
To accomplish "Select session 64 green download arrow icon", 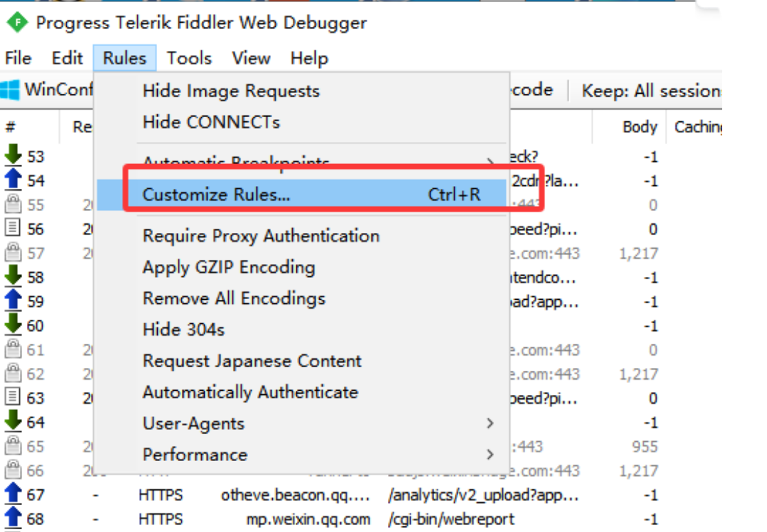I will [x=13, y=420].
